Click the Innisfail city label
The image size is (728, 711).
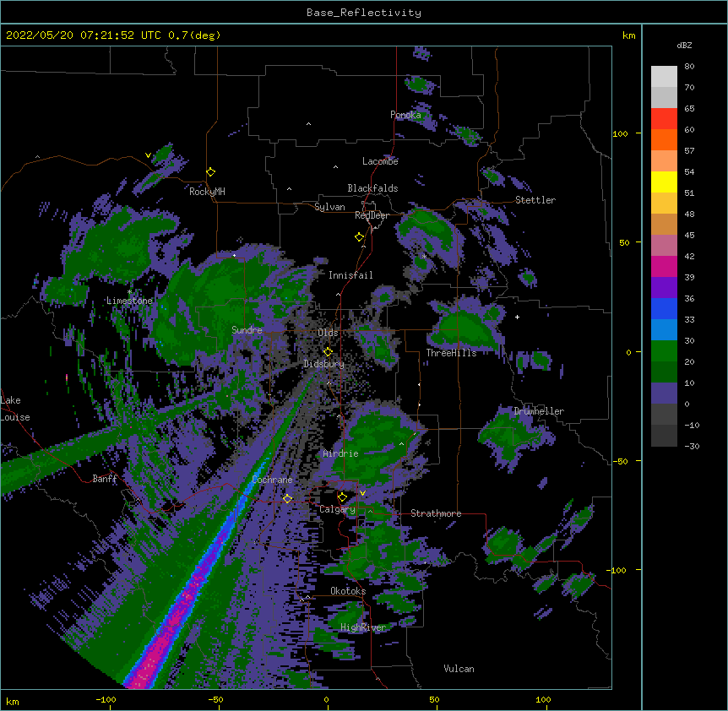[x=350, y=275]
